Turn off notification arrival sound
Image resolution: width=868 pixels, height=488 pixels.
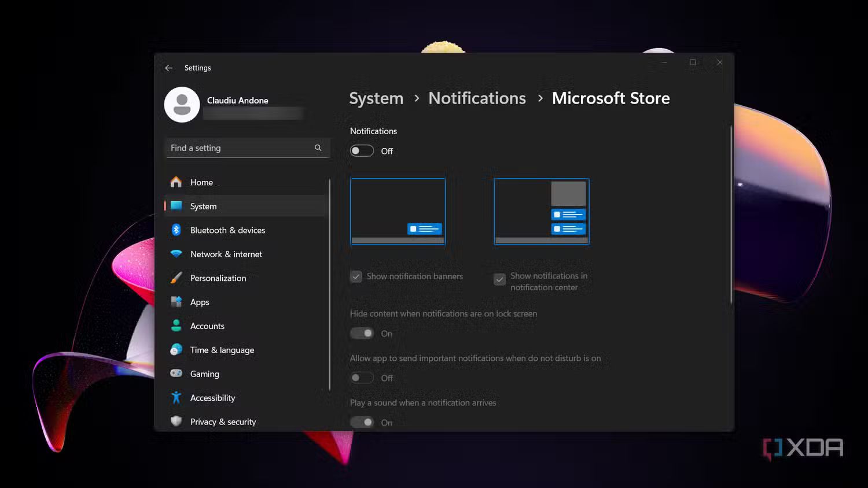[x=362, y=422]
